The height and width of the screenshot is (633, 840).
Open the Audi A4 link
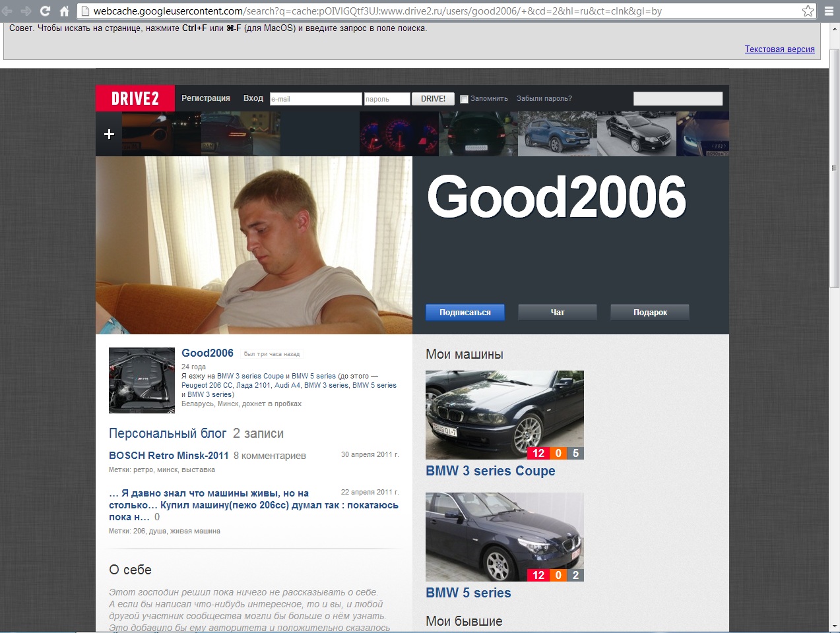(287, 385)
